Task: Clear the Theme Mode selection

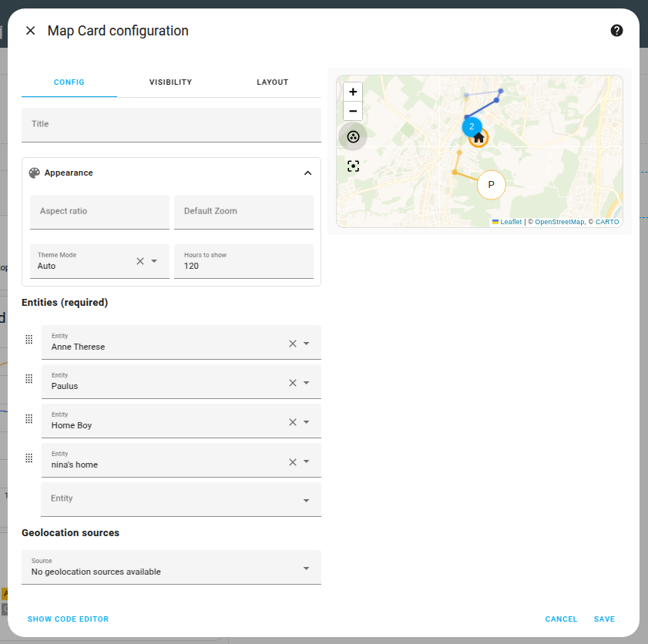Action: point(140,261)
